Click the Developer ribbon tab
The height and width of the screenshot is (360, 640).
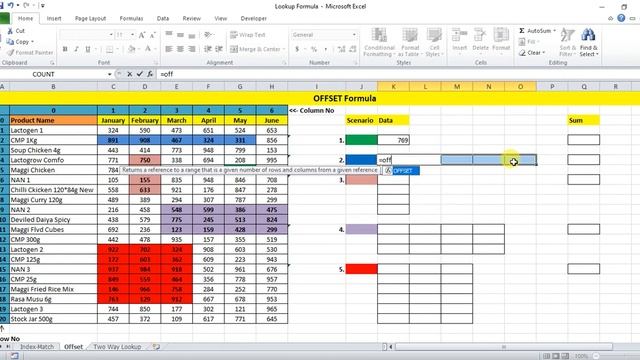click(x=253, y=18)
